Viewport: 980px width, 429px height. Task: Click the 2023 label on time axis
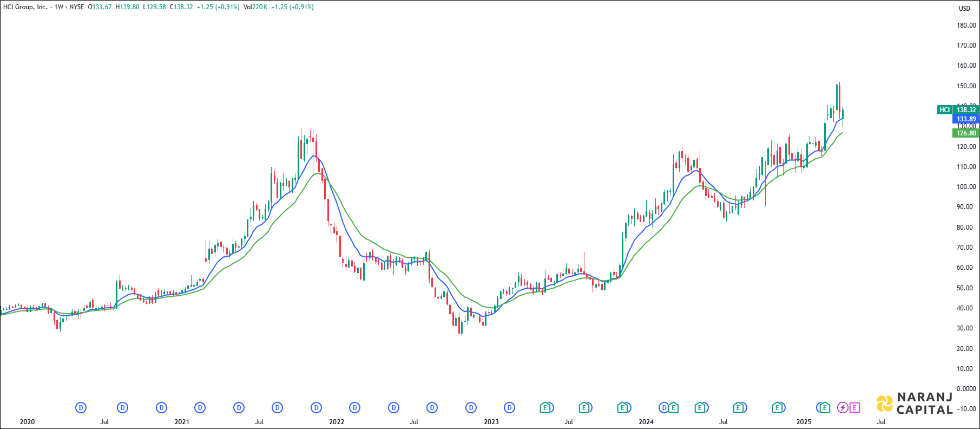[x=491, y=422]
